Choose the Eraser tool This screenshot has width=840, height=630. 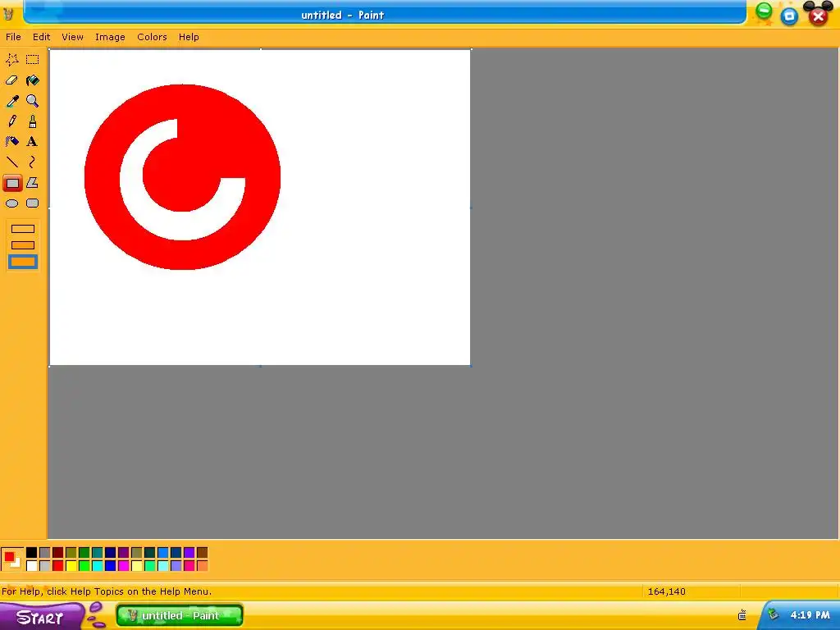[x=11, y=80]
